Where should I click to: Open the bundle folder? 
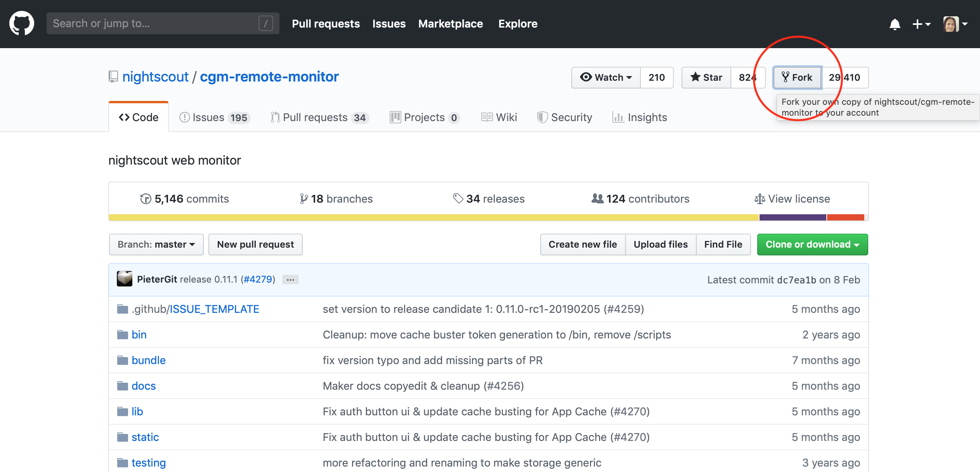point(149,360)
